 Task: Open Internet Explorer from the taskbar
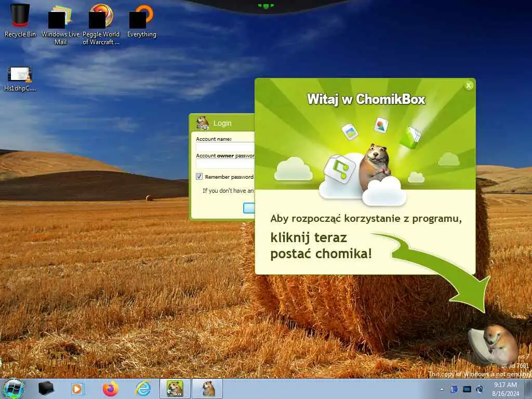143,389
